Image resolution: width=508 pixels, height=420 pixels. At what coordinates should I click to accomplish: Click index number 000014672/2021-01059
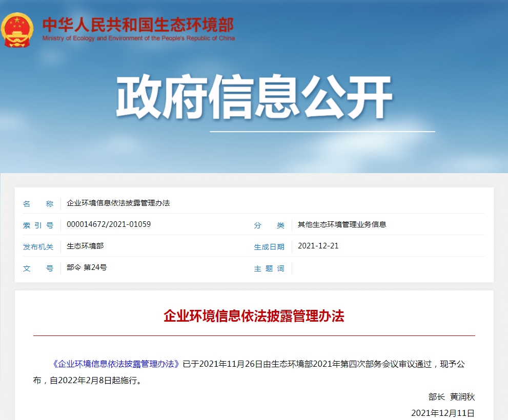coord(109,224)
